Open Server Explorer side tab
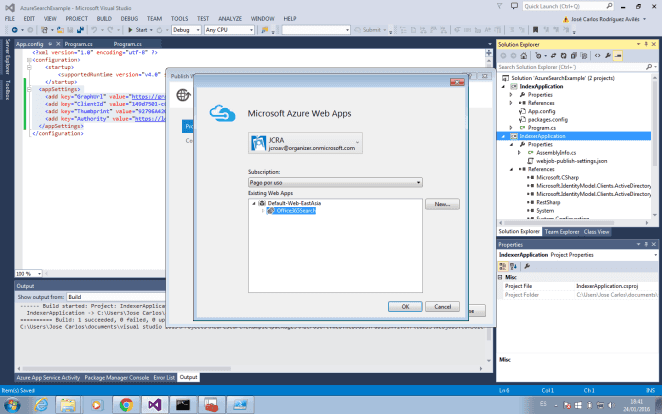 pos(7,57)
